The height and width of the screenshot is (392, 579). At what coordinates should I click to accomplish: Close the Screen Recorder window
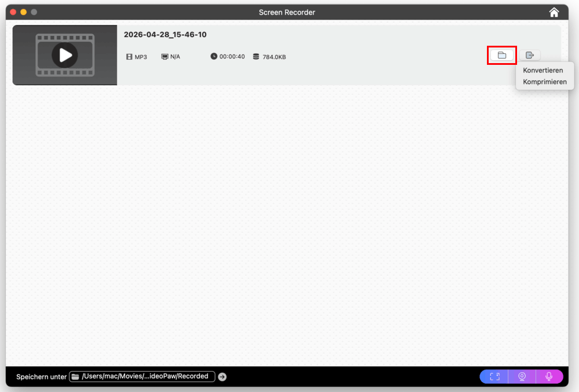[x=13, y=12]
